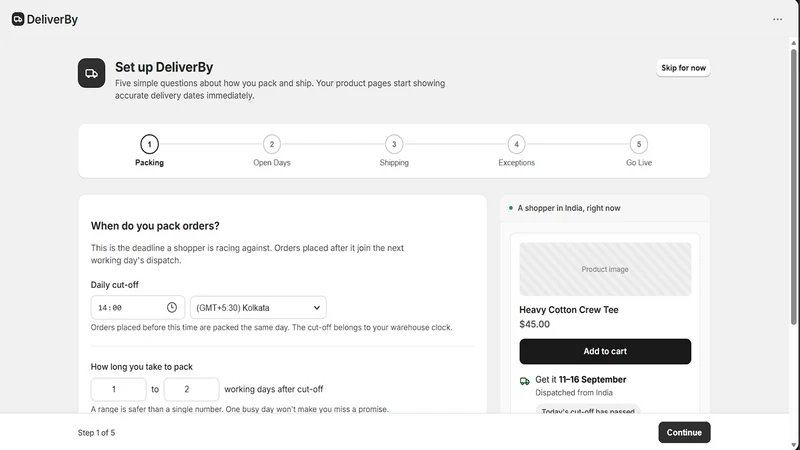Click the page vertical scrollbar thumb

point(793,186)
